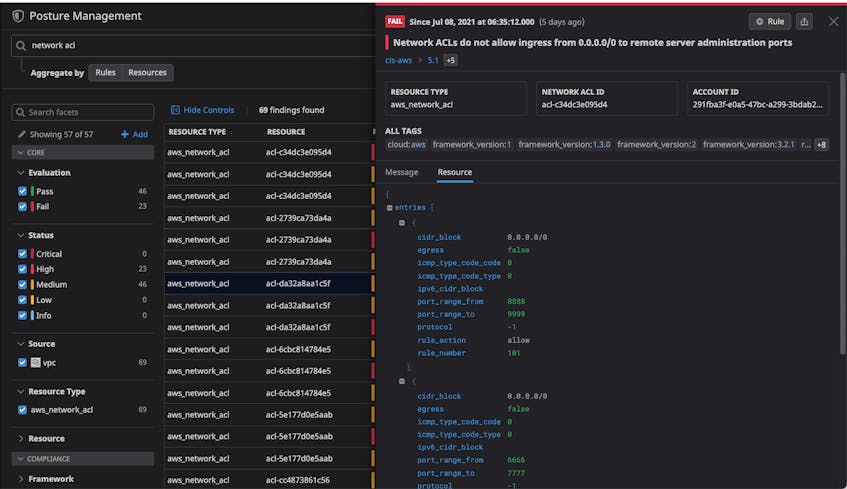Click the Posture Management shield icon
The height and width of the screenshot is (489, 847).
coord(18,16)
